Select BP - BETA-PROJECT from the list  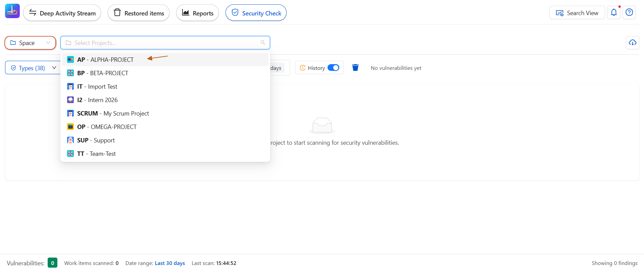click(165, 73)
